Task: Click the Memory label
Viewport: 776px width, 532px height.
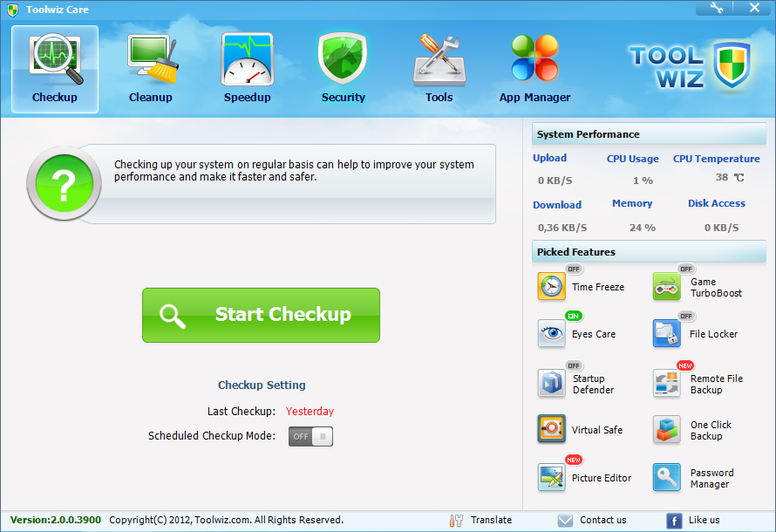Action: [x=632, y=203]
